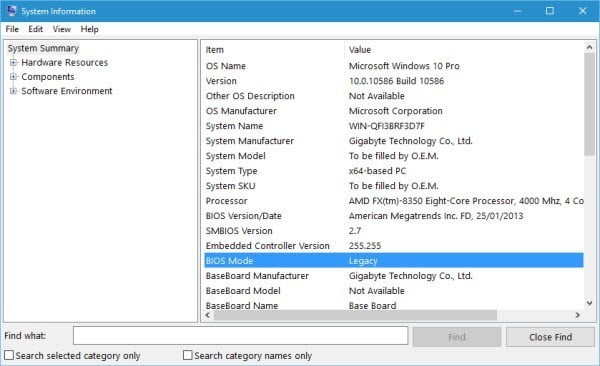Open the Help menu
The height and width of the screenshot is (366, 600).
[89, 29]
